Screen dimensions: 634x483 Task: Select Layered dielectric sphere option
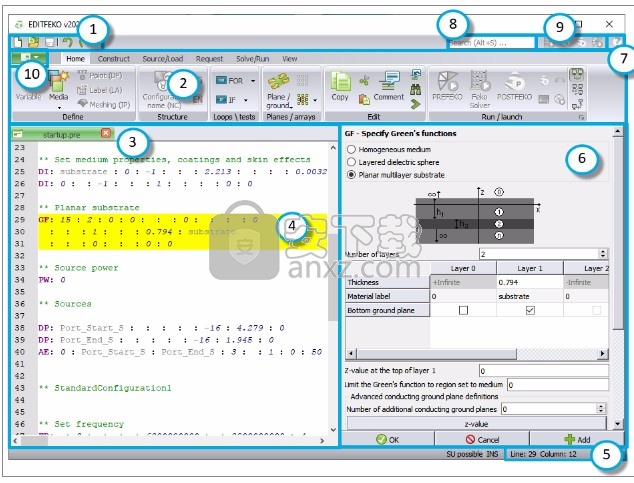tap(393, 162)
